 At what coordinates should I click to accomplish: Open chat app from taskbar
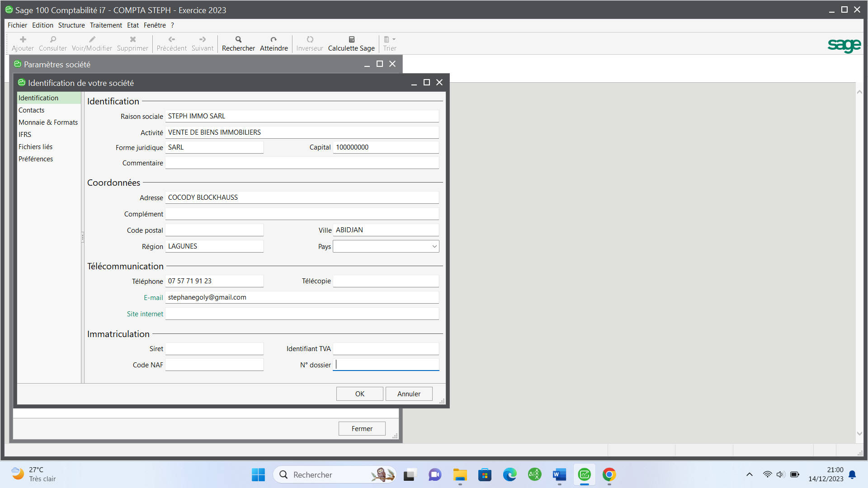435,474
